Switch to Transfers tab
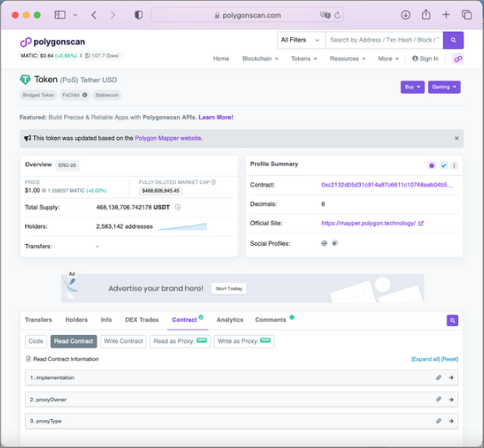Viewport: 484px width, 448px height. 39,320
